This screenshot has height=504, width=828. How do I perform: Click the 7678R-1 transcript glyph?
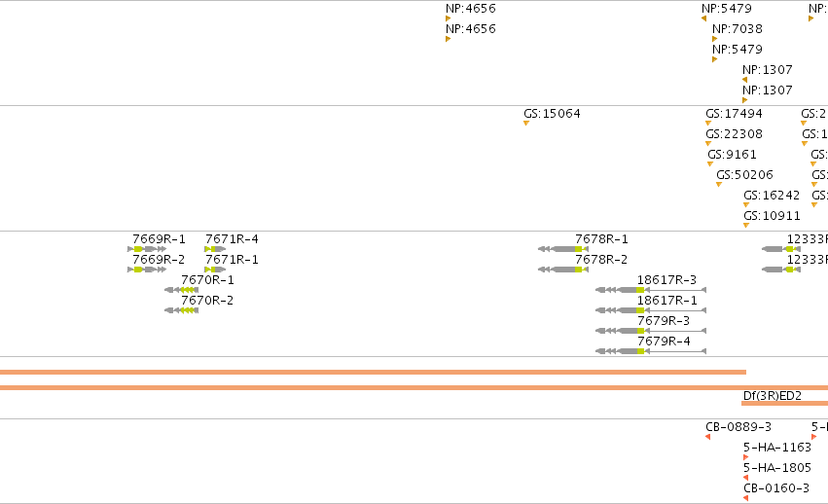pos(563,249)
